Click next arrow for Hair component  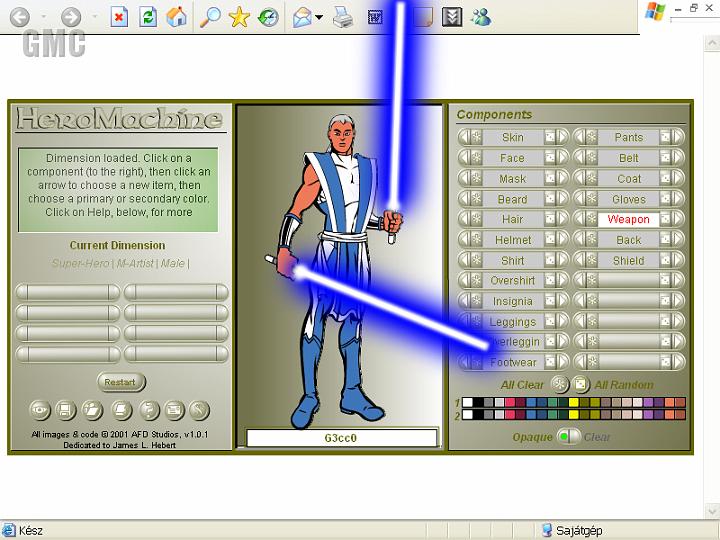coord(563,219)
